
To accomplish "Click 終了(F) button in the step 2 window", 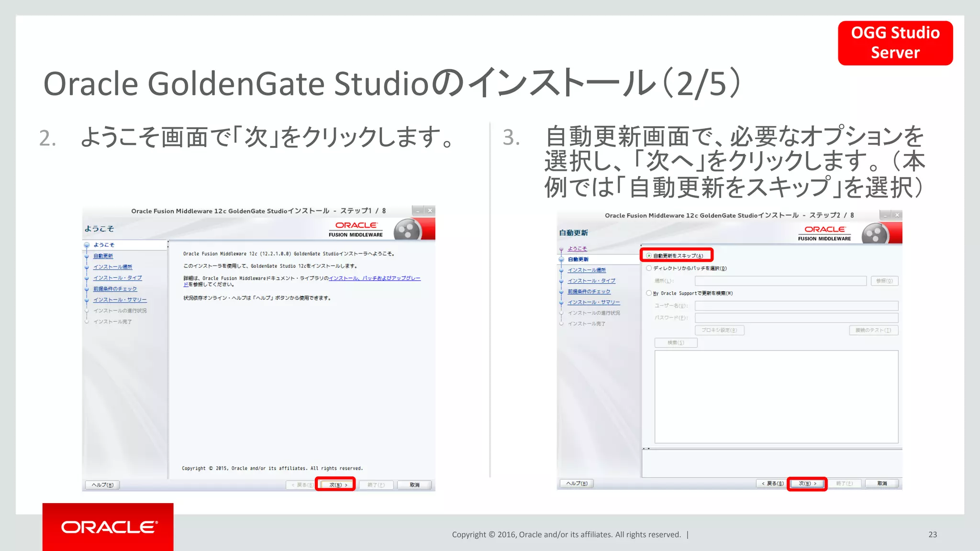I will (845, 484).
